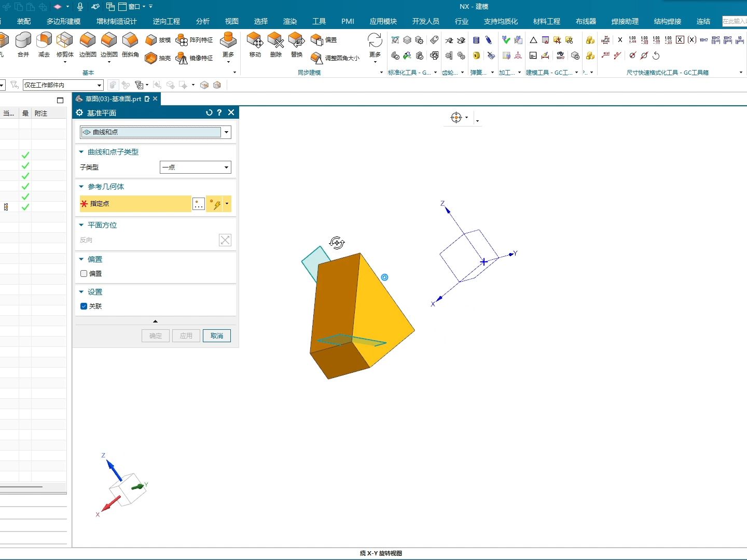
Task: Enable the 偏置 offset checkbox
Action: (x=84, y=273)
